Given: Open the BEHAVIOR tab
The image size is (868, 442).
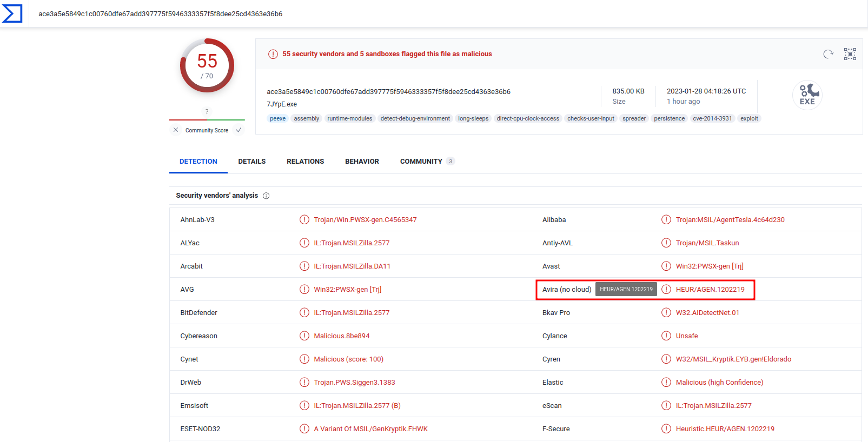Looking at the screenshot, I should coord(362,161).
